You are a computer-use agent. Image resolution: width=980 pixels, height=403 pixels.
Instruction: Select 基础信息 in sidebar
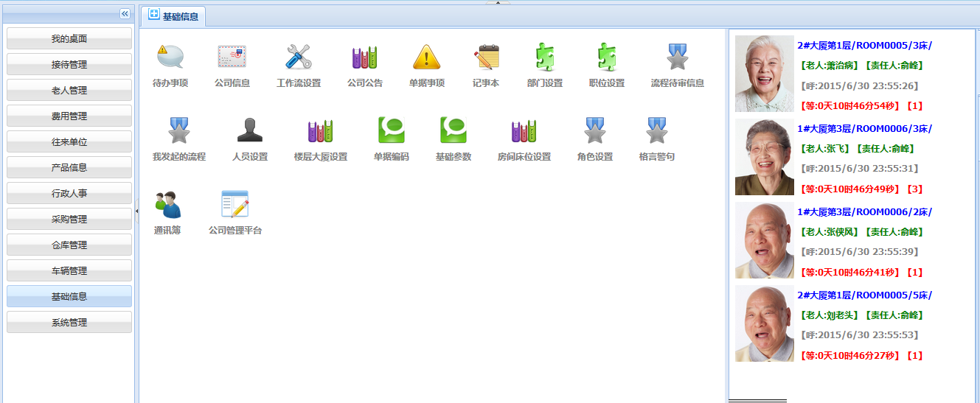pyautogui.click(x=69, y=296)
